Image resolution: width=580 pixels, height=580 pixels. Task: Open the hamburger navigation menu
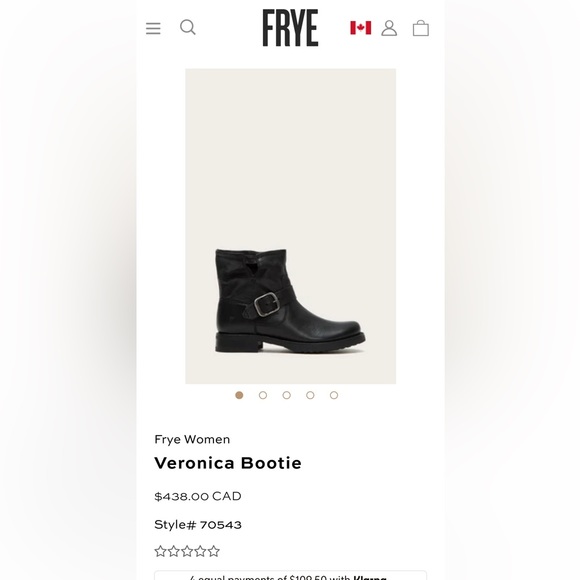coord(153,28)
